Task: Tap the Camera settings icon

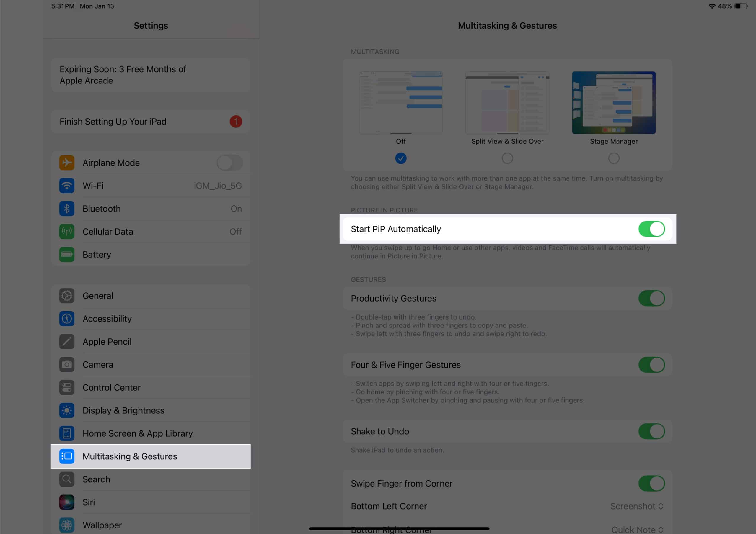Action: (66, 364)
